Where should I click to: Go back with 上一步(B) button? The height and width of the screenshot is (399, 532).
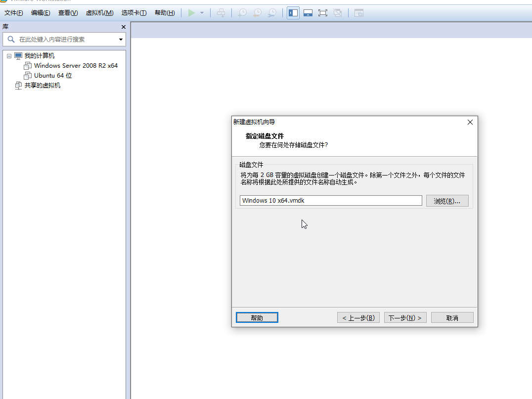[x=358, y=317]
